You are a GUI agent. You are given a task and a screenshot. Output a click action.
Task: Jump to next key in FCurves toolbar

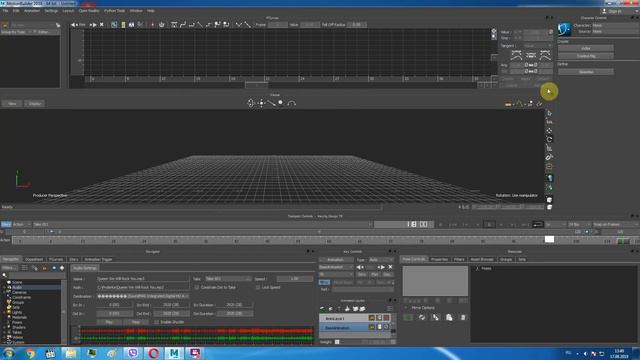93,25
